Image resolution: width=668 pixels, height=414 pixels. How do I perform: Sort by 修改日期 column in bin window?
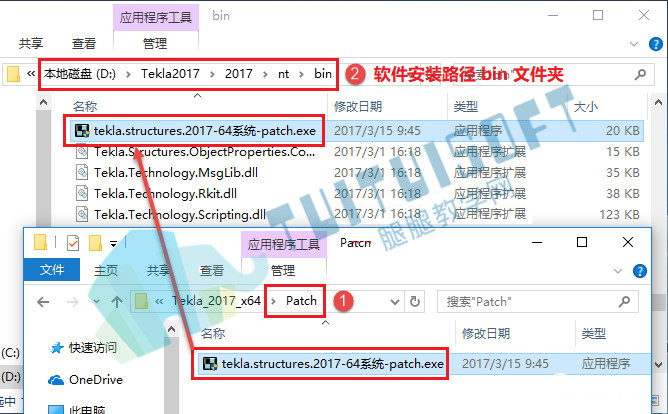tap(358, 106)
